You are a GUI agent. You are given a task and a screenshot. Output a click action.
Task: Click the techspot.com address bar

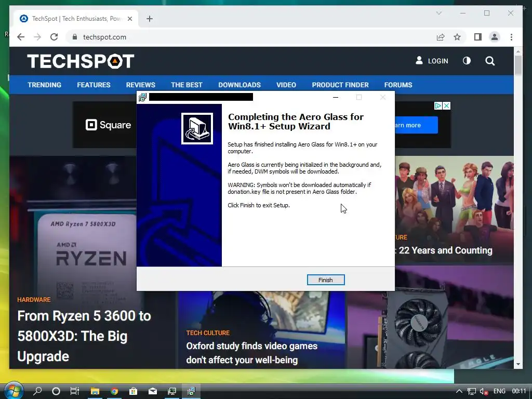pos(251,37)
